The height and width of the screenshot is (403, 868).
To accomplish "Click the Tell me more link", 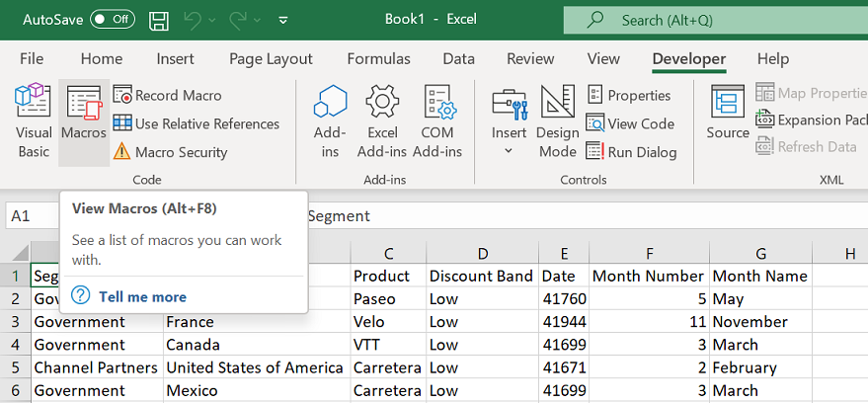I will (142, 296).
